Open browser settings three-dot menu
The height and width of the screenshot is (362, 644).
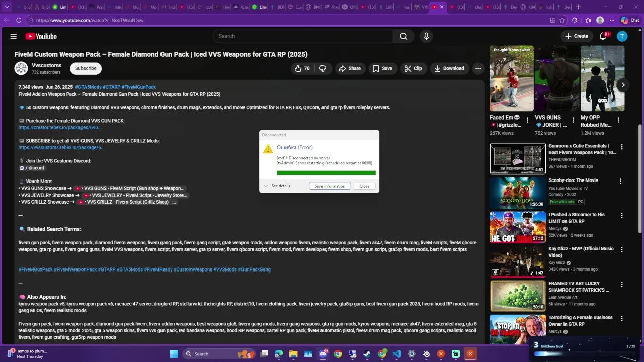pos(612,20)
